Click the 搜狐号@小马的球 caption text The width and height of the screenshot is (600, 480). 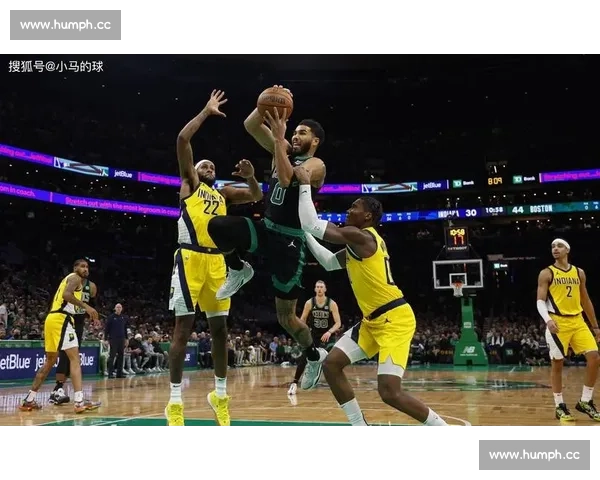[x=56, y=66]
